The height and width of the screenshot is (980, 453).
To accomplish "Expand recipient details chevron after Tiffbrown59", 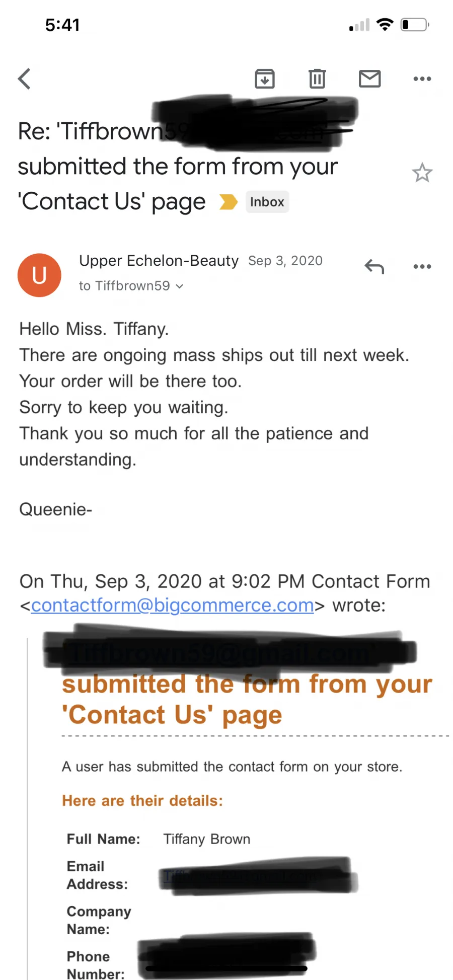I will 180,286.
